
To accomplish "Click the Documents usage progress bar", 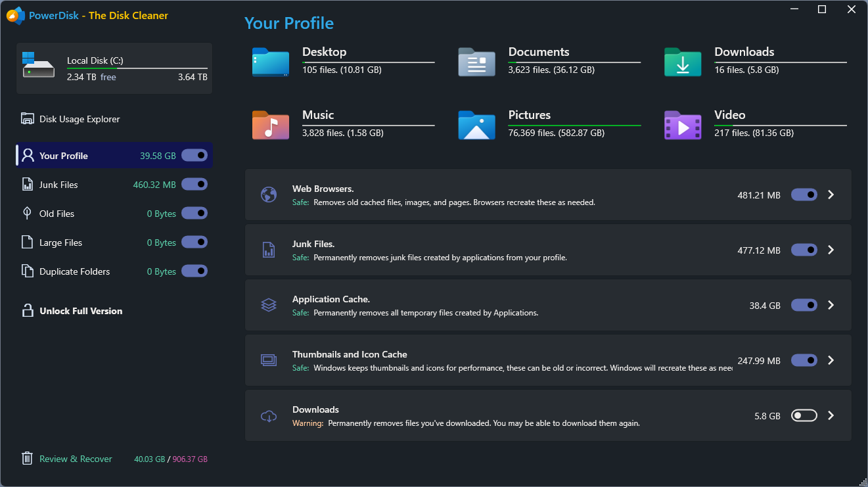I will coord(574,62).
